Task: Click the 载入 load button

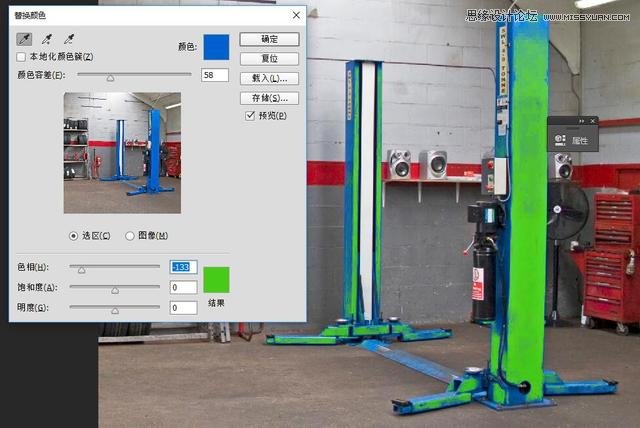Action: (x=269, y=78)
